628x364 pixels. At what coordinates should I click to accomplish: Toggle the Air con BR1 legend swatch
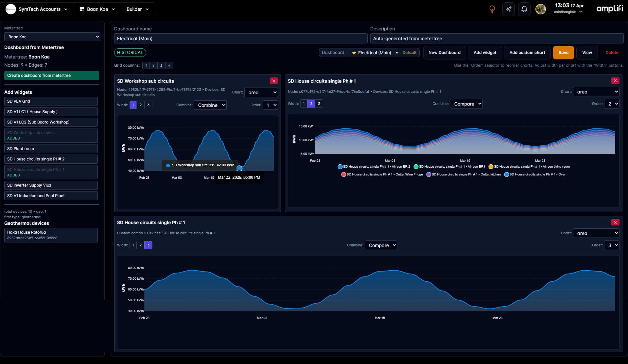[416, 167]
